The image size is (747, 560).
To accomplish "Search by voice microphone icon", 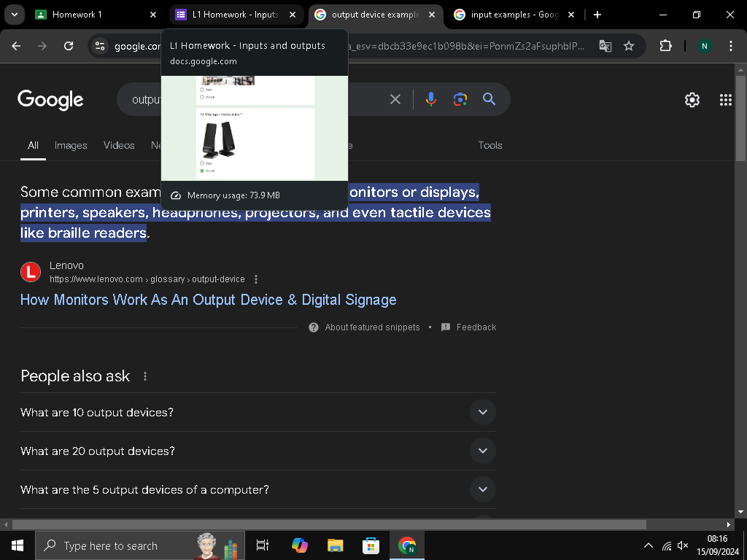I will (x=430, y=99).
